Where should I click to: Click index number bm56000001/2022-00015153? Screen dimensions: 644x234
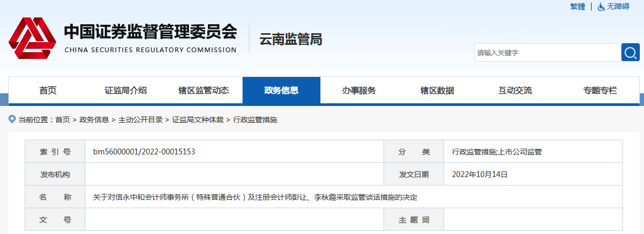(144, 152)
